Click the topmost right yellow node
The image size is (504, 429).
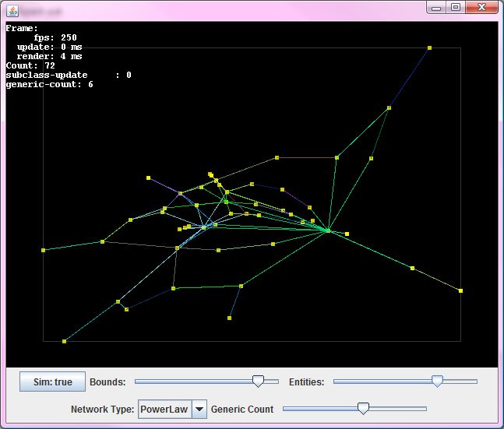[429, 48]
